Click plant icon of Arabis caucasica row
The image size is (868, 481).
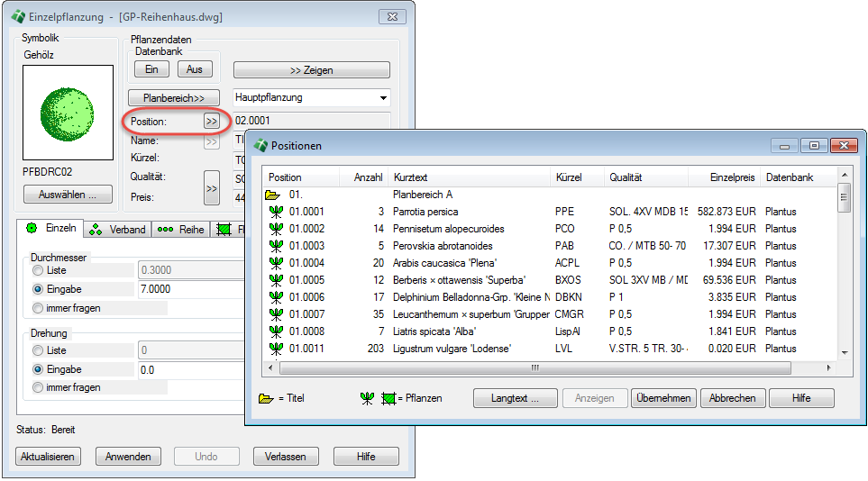click(276, 263)
